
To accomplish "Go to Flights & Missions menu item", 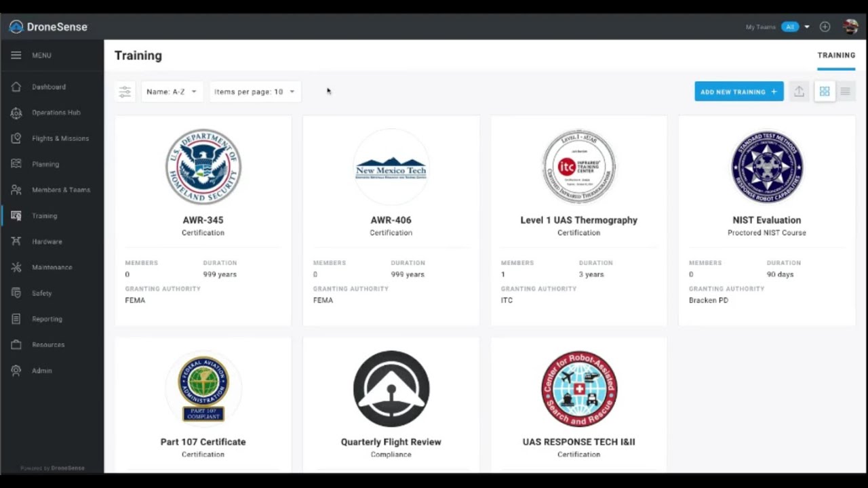I will (x=60, y=138).
